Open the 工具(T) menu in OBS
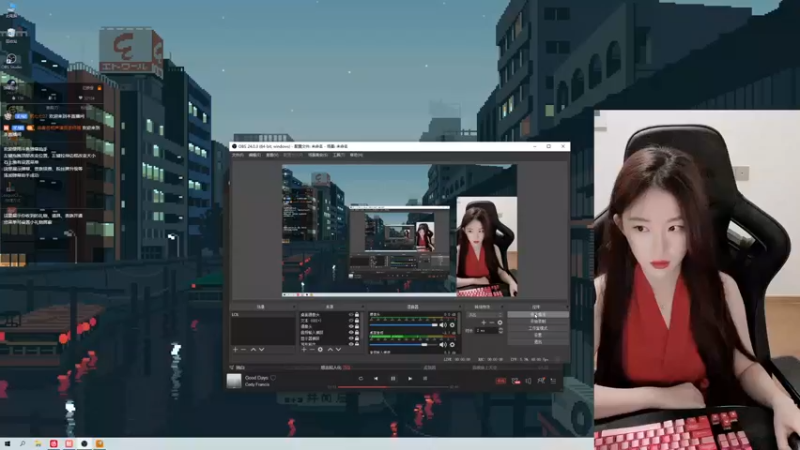The image size is (800, 450). coord(339,155)
